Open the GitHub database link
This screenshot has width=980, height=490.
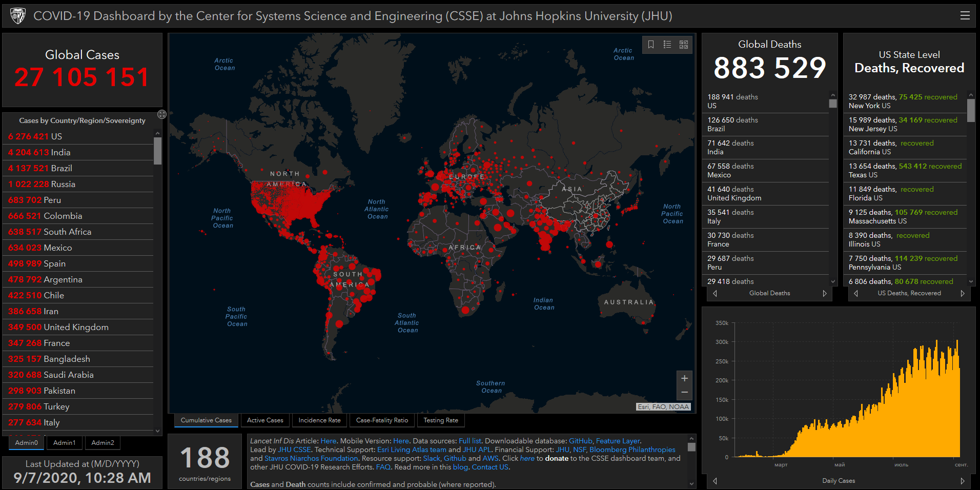click(580, 441)
